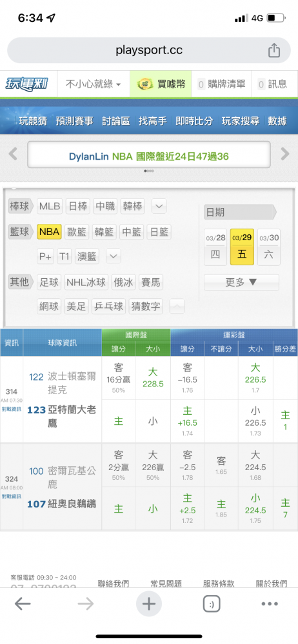Tap the 大 228.5 cell

click(153, 378)
